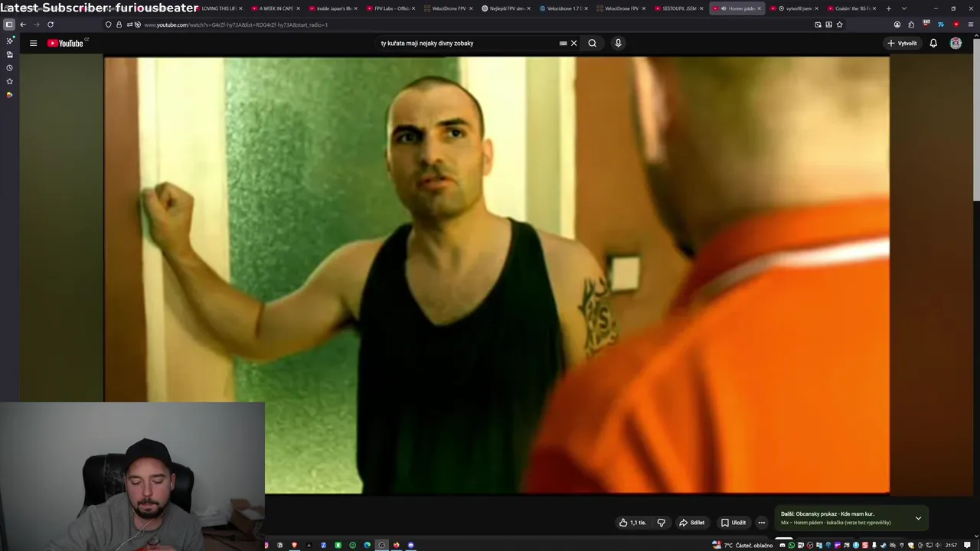Dislike the video
980x551 pixels.
click(x=661, y=523)
